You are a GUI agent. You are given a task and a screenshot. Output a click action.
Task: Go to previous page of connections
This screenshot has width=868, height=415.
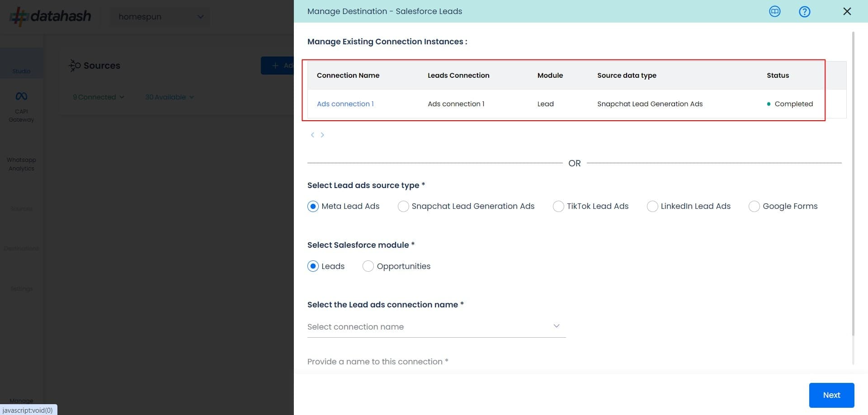click(312, 135)
